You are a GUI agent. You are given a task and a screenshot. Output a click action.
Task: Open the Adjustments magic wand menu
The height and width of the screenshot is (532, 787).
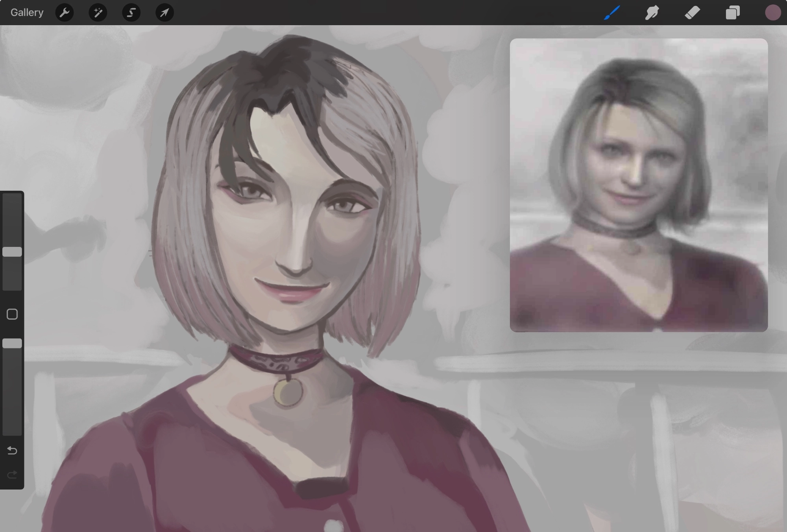[98, 13]
